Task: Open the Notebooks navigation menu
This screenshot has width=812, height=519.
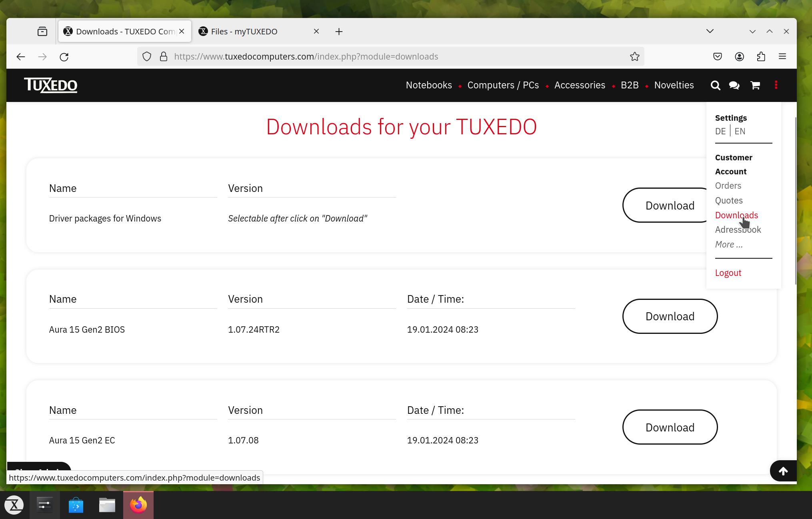Action: point(429,85)
